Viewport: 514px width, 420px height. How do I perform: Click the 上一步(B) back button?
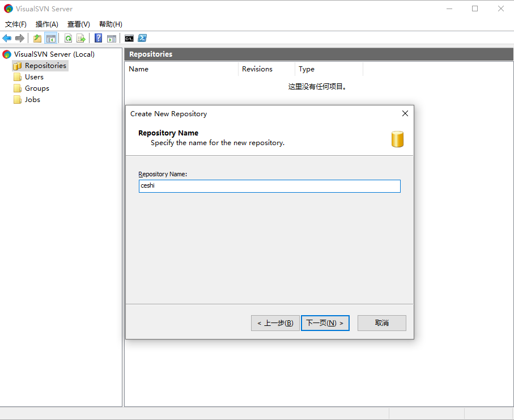point(275,323)
